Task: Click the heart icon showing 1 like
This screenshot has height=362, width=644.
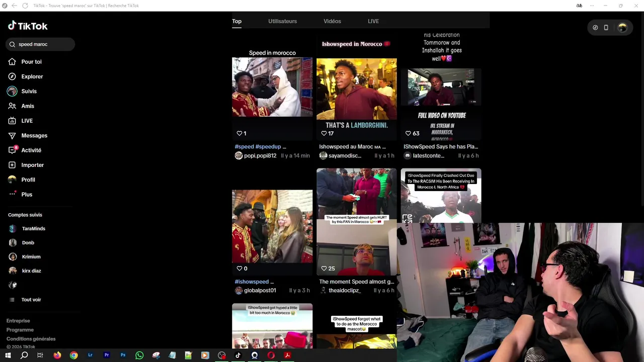Action: (239, 133)
